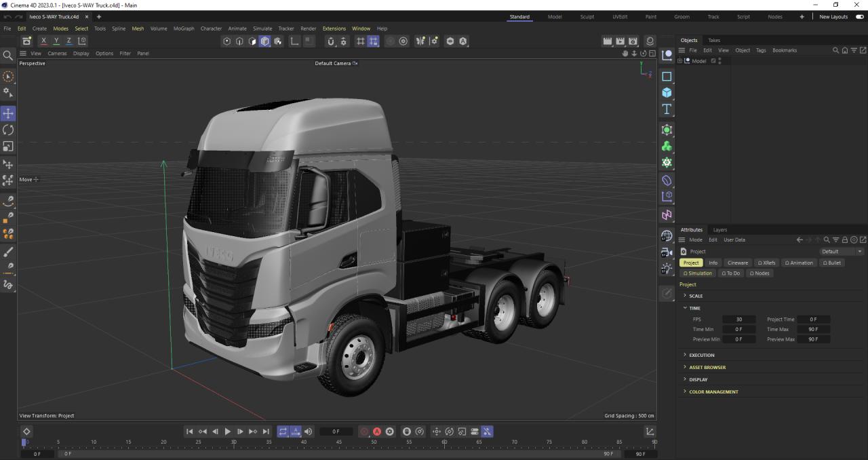Select the Rotate tool in left toolbar
The height and width of the screenshot is (460, 868).
point(8,130)
